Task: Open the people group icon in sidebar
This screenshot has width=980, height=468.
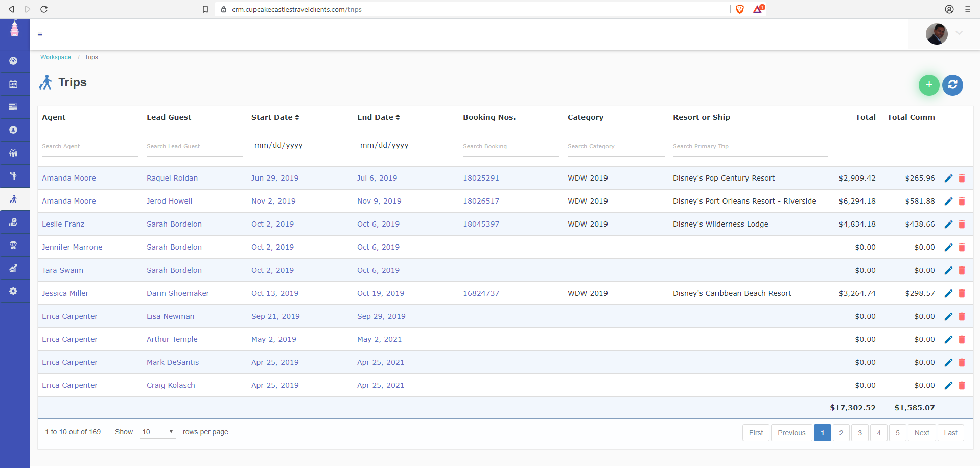Action: point(14,153)
